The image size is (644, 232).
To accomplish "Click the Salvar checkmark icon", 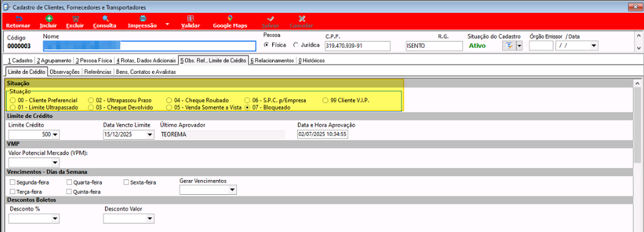I will [270, 18].
